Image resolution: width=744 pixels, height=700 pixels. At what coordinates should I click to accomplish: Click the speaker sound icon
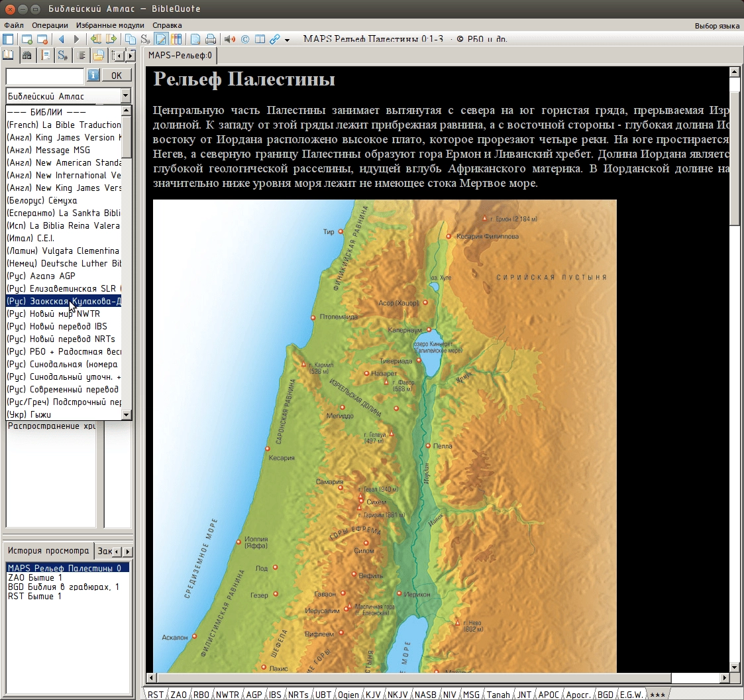(x=230, y=39)
